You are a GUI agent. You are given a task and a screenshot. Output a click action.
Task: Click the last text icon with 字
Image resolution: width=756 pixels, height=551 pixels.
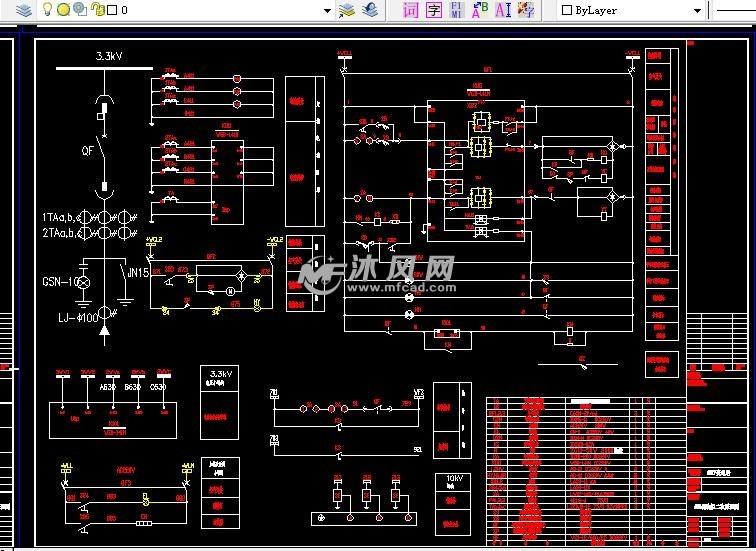pyautogui.click(x=525, y=10)
